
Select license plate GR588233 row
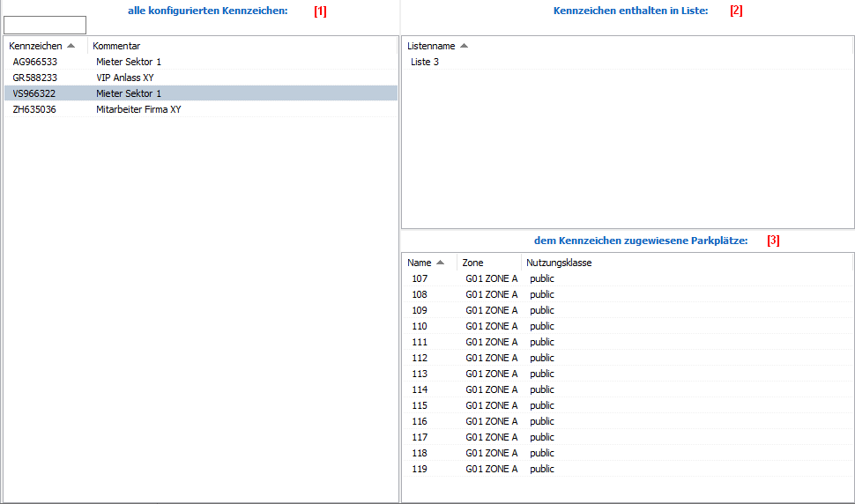coord(35,78)
